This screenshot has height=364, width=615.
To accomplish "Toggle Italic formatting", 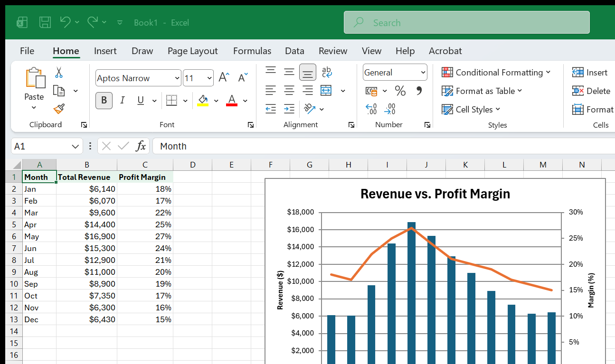I will 123,100.
